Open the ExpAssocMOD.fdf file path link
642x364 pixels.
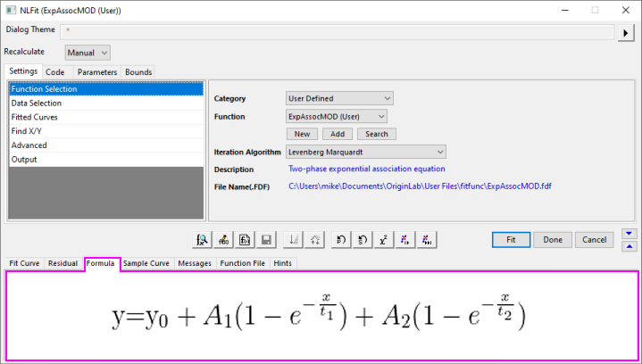[421, 186]
